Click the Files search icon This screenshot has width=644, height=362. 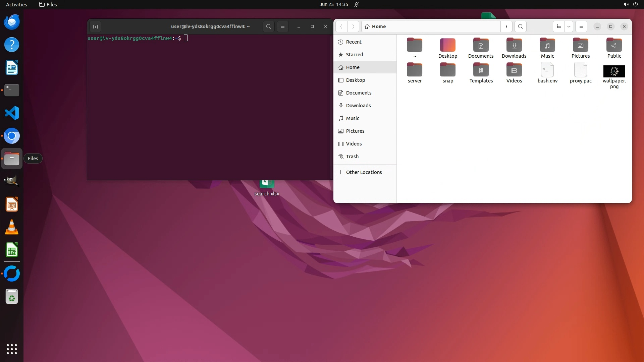pos(520,26)
